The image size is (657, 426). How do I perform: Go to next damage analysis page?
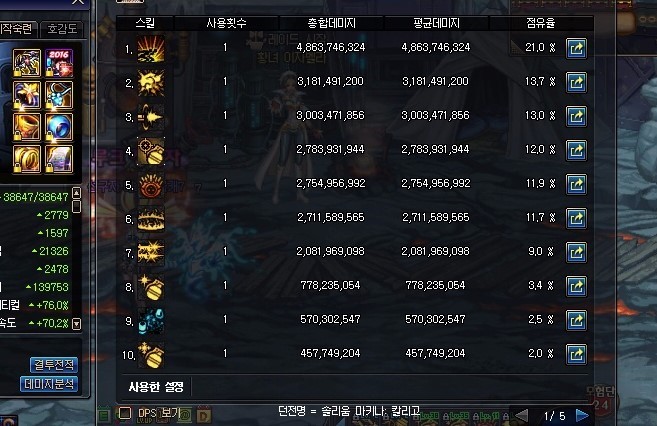coord(582,416)
